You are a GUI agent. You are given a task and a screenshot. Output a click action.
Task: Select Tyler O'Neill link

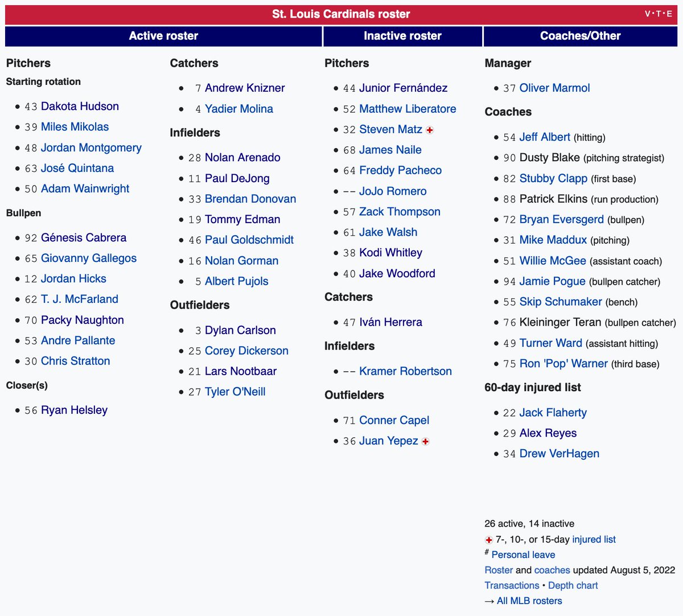coord(235,392)
